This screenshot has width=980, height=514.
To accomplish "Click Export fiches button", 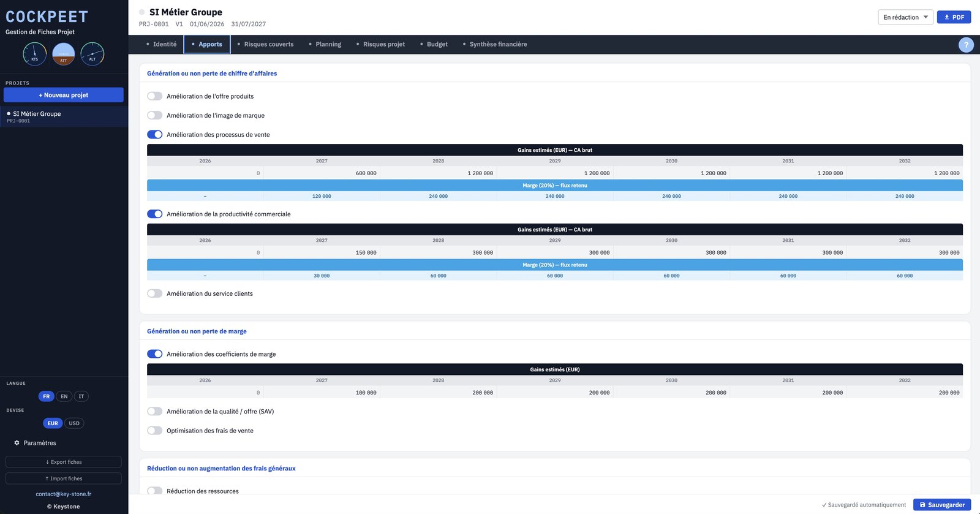I will (64, 462).
